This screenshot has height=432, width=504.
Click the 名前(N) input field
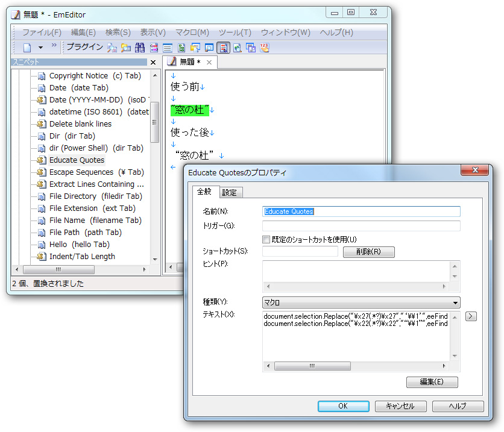pos(361,211)
